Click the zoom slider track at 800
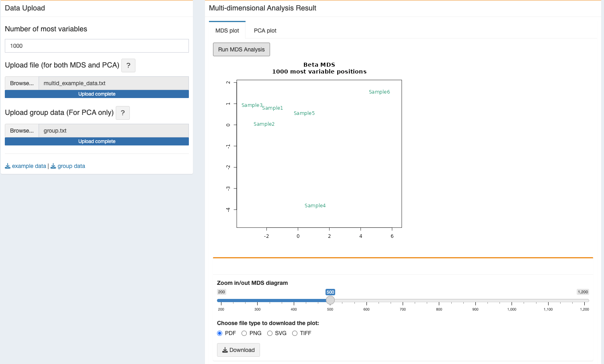Screen dimensions: 604x364 (x=439, y=301)
